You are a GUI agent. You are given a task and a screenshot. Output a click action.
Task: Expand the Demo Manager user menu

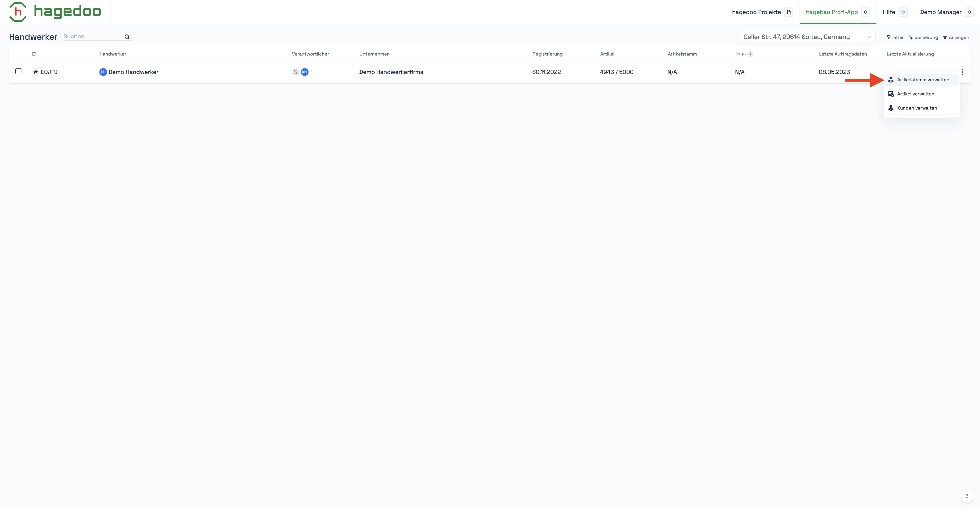(969, 12)
